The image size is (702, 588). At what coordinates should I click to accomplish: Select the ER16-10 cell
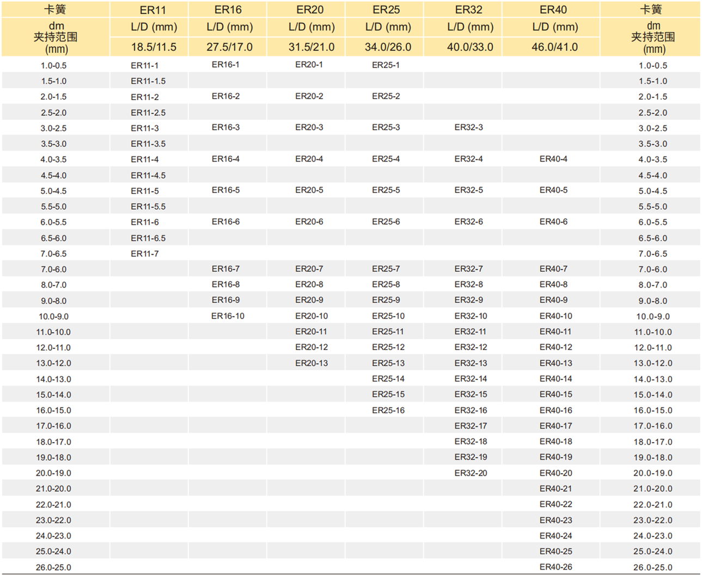click(x=228, y=316)
